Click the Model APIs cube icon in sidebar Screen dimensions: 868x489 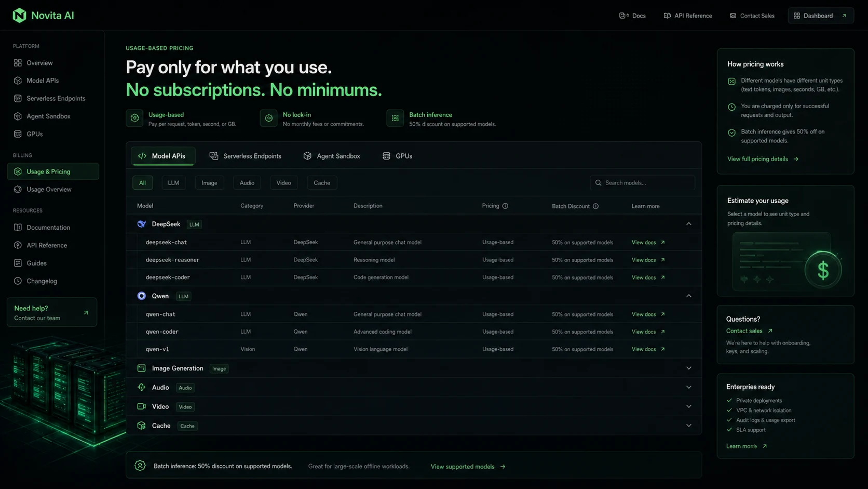18,81
